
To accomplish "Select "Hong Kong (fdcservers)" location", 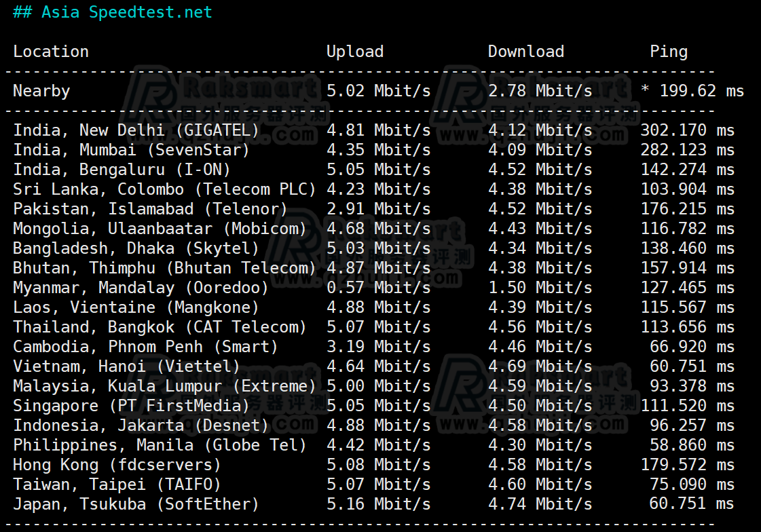I will click(117, 465).
